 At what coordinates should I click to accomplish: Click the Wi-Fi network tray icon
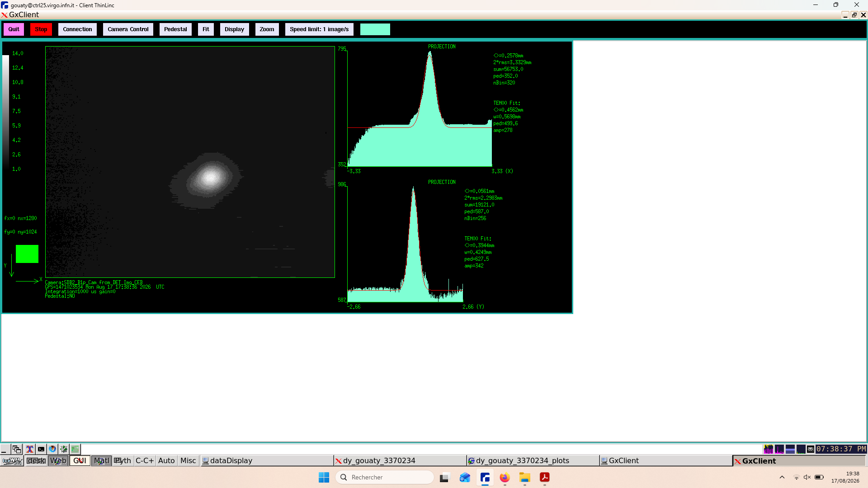[797, 477]
